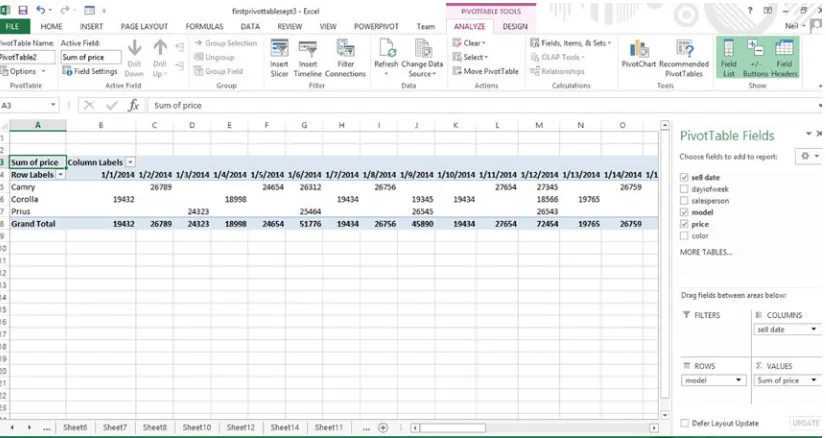Click the UPDATE button

806,423
